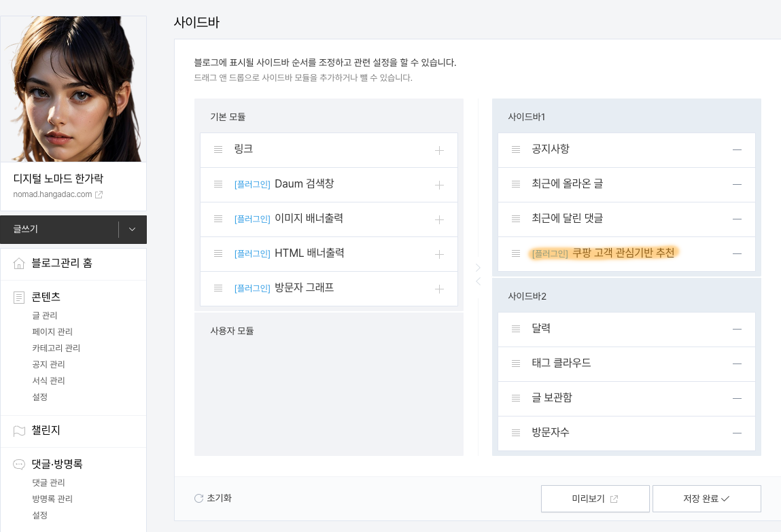Screen dimensions: 781x532
Task: Click the plus icon to add 링크 module
Action: click(439, 149)
